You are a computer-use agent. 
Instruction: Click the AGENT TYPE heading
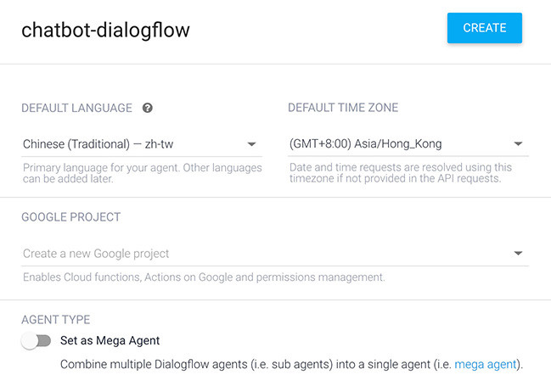(x=55, y=320)
